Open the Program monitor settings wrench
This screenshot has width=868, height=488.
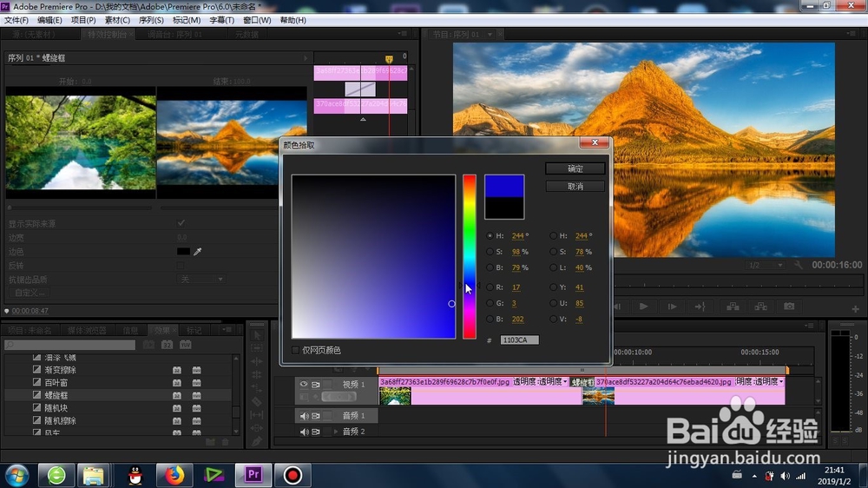(798, 265)
